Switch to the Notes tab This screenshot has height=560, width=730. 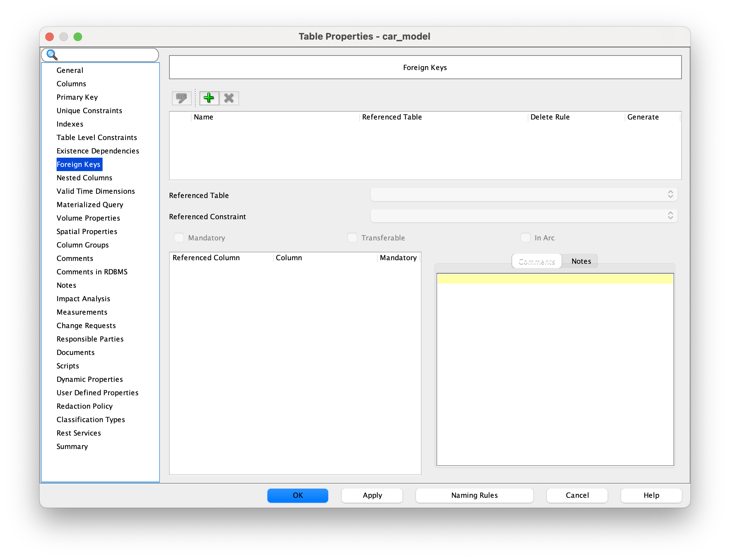pos(581,261)
